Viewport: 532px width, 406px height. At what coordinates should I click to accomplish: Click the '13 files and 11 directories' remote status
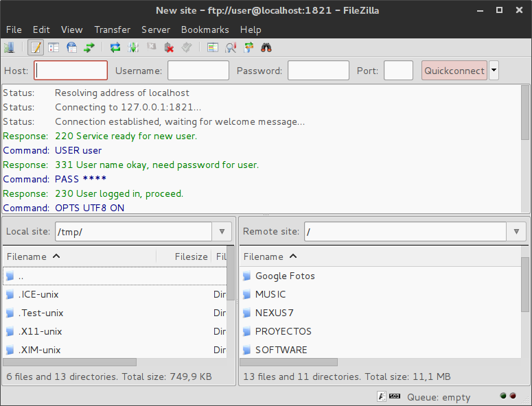coord(347,377)
